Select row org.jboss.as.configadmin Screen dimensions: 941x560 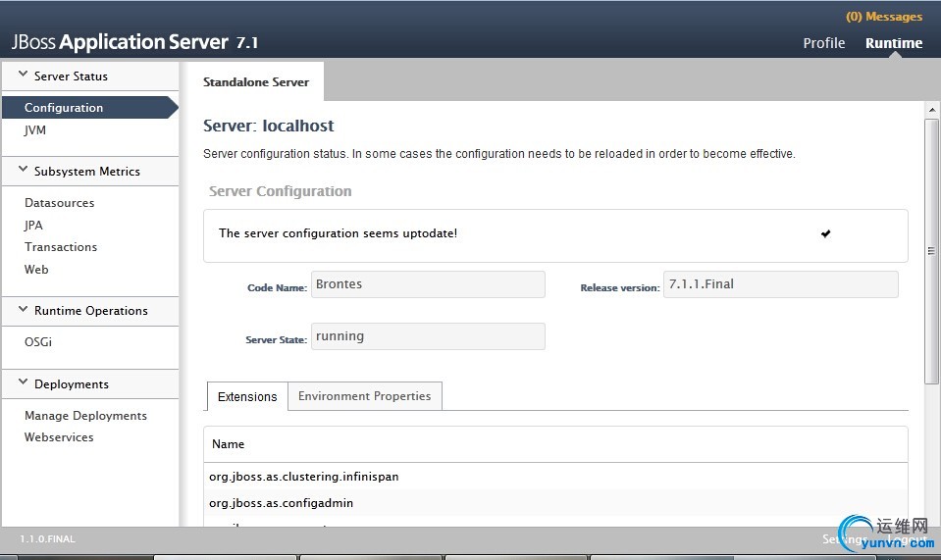[555, 503]
